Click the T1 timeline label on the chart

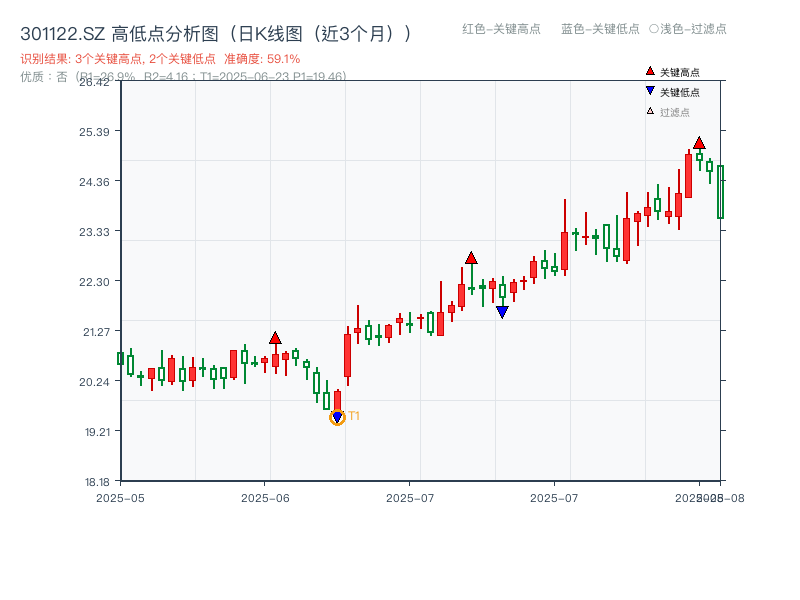point(354,416)
